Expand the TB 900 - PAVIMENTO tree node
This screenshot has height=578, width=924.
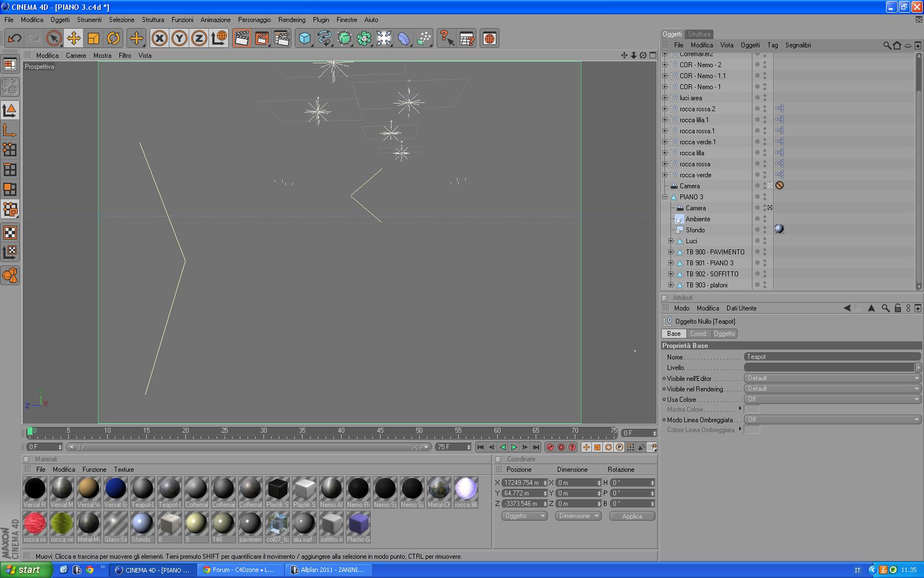670,252
